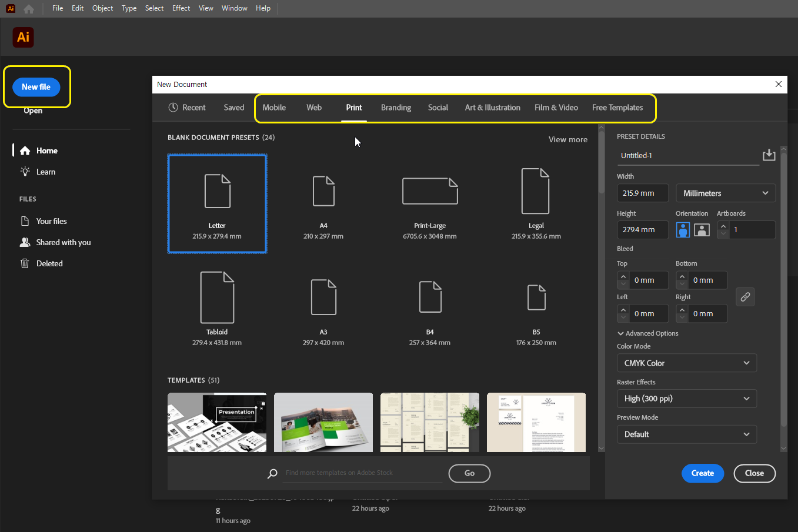Click the Go button
Image resolution: width=798 pixels, height=532 pixels.
469,473
